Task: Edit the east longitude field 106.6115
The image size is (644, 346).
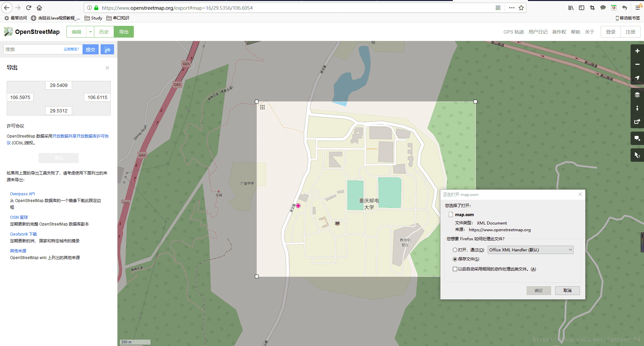Action: point(98,97)
